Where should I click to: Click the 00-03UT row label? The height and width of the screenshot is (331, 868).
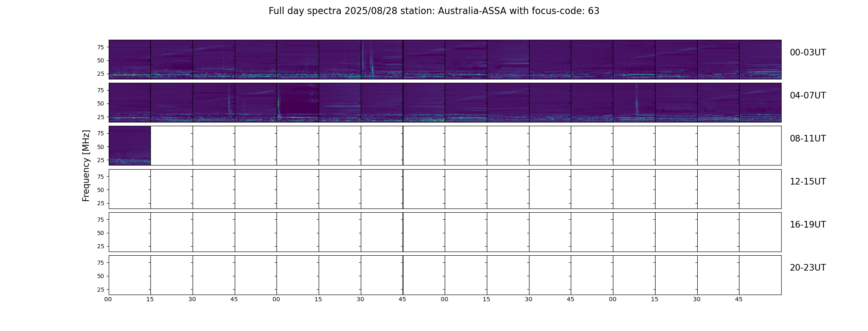pos(808,53)
